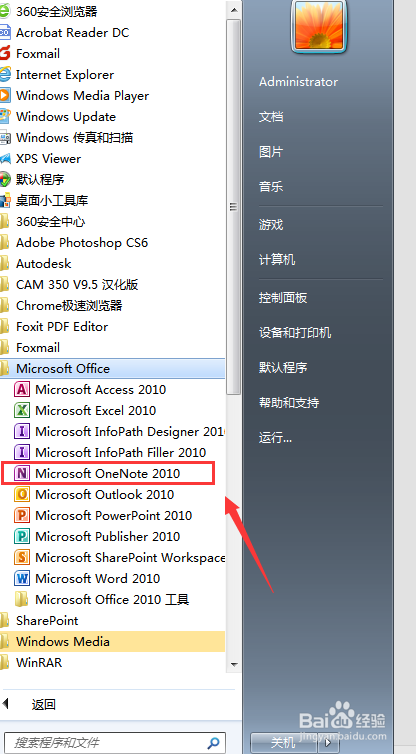
Task: Launch Windows Media Player icon
Action: point(4,96)
